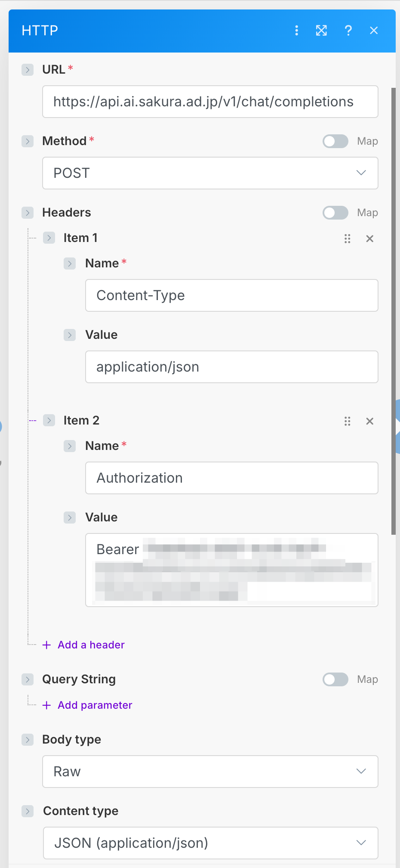
Task: Turn on the Headers Map toggle
Action: point(335,213)
